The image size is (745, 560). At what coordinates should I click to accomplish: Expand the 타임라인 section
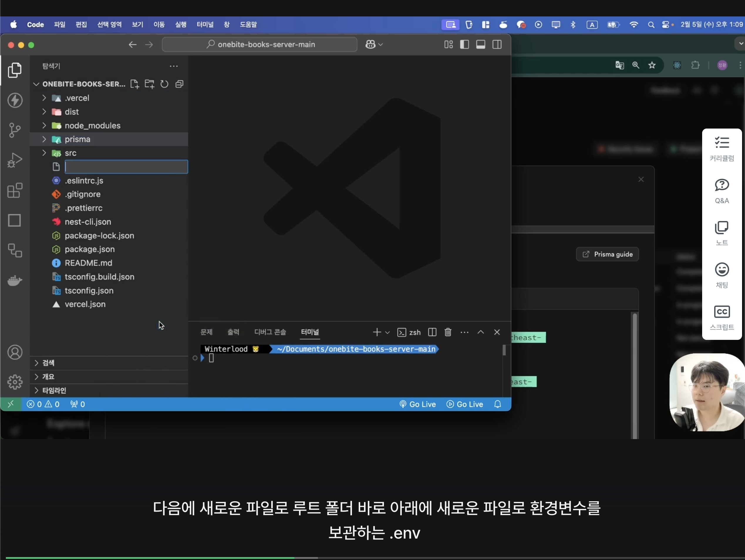54,390
